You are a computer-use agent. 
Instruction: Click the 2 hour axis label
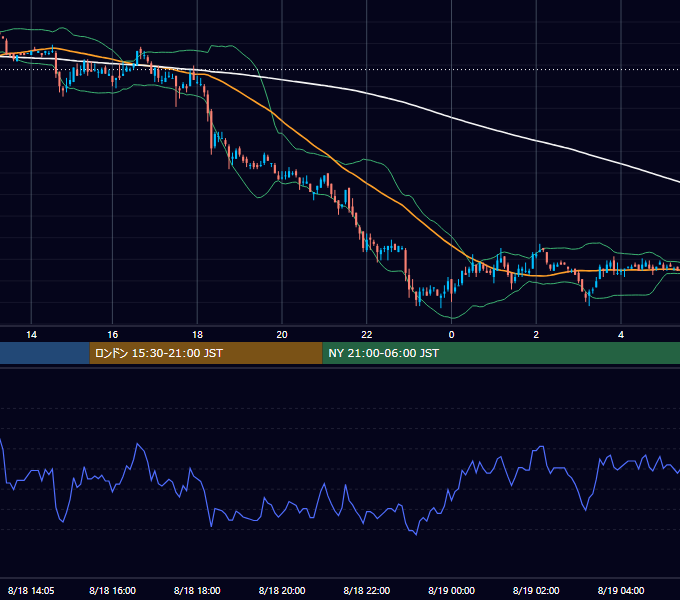click(536, 335)
